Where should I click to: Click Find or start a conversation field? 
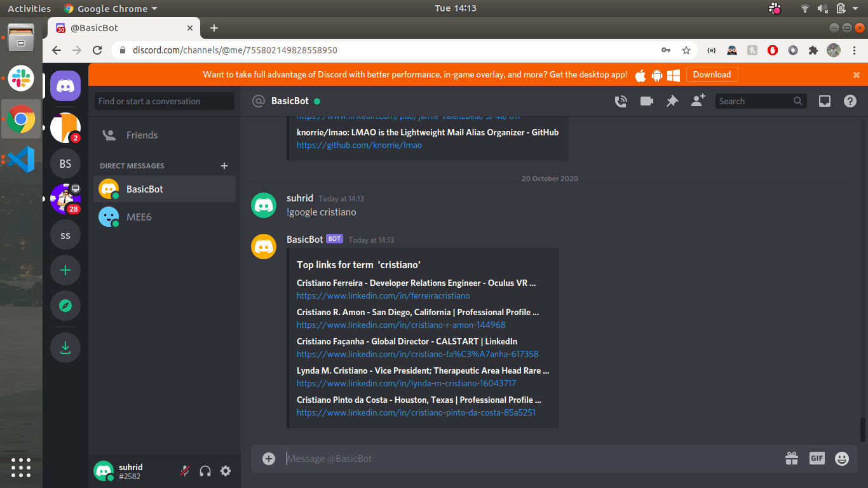(x=165, y=101)
